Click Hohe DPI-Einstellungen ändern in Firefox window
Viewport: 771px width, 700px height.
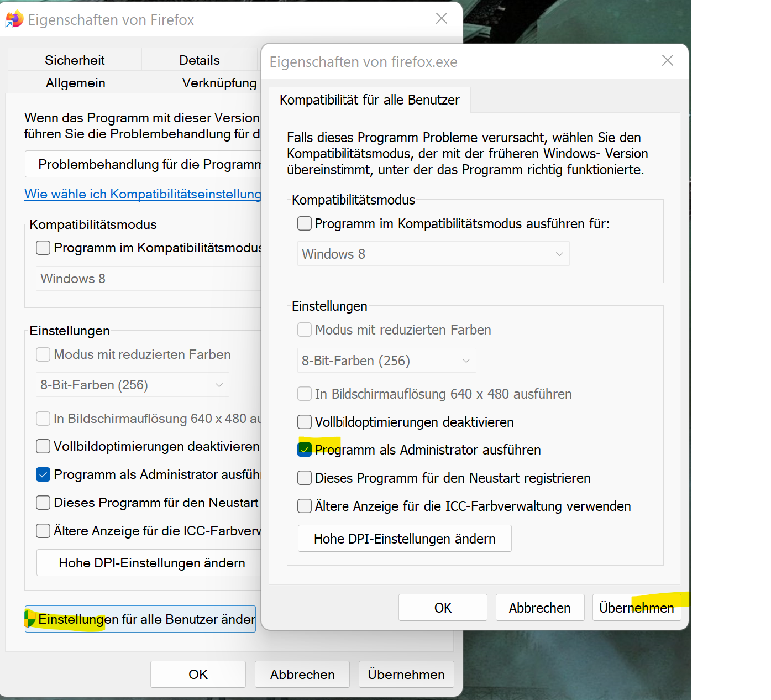click(x=149, y=563)
